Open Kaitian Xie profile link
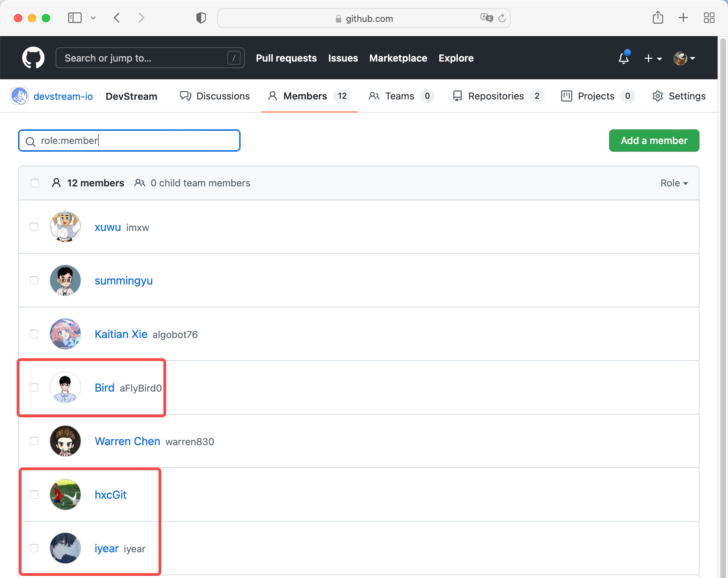728x578 pixels. tap(121, 334)
